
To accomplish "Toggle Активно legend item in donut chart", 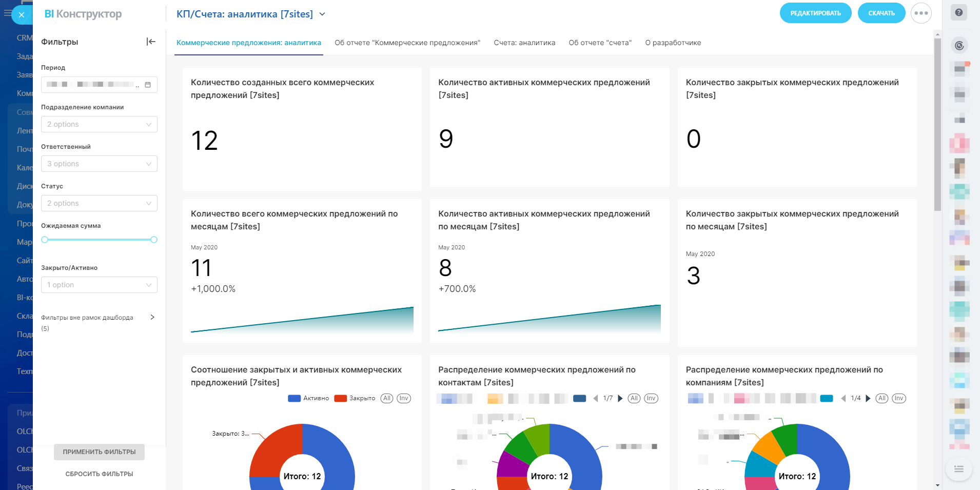I will click(x=309, y=399).
